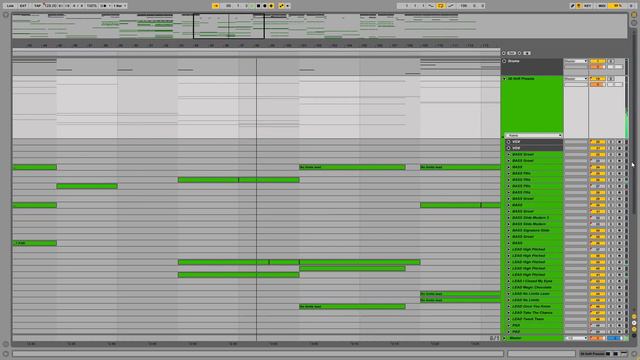Open the Drums track output routing dropdown
This screenshot has height=360, width=640.
coord(576,61)
